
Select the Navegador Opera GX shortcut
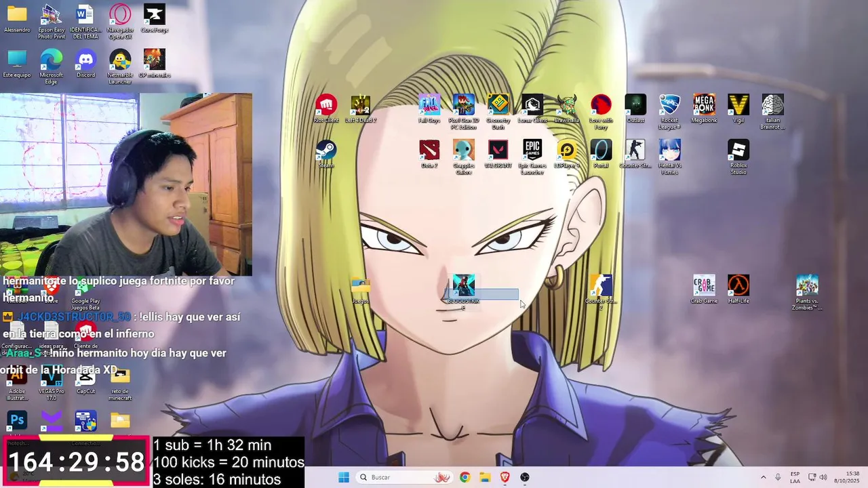[x=120, y=22]
